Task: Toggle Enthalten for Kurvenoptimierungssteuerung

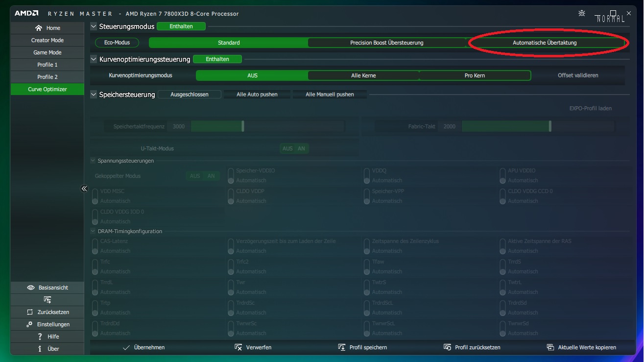Action: [217, 59]
